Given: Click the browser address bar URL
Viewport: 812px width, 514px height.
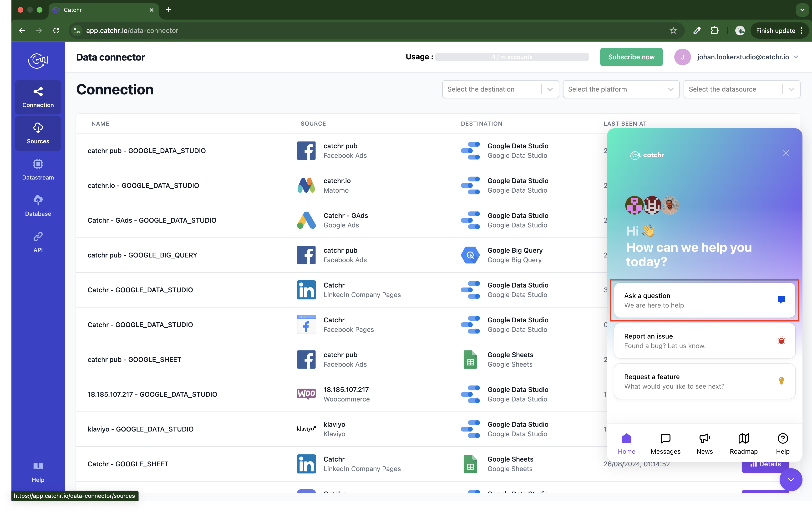Looking at the screenshot, I should 132,30.
